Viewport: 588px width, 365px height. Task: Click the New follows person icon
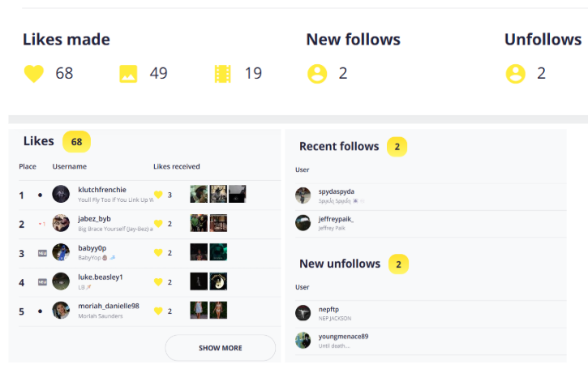[316, 74]
